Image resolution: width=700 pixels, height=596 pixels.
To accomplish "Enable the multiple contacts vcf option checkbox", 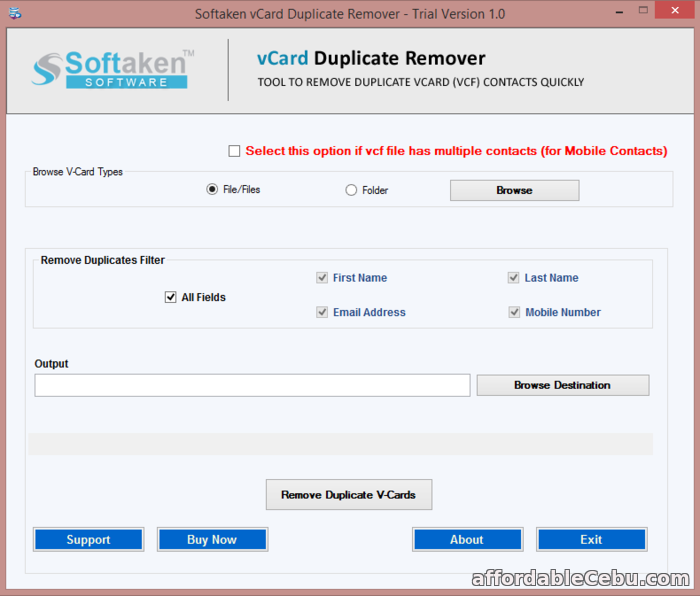I will (x=234, y=151).
